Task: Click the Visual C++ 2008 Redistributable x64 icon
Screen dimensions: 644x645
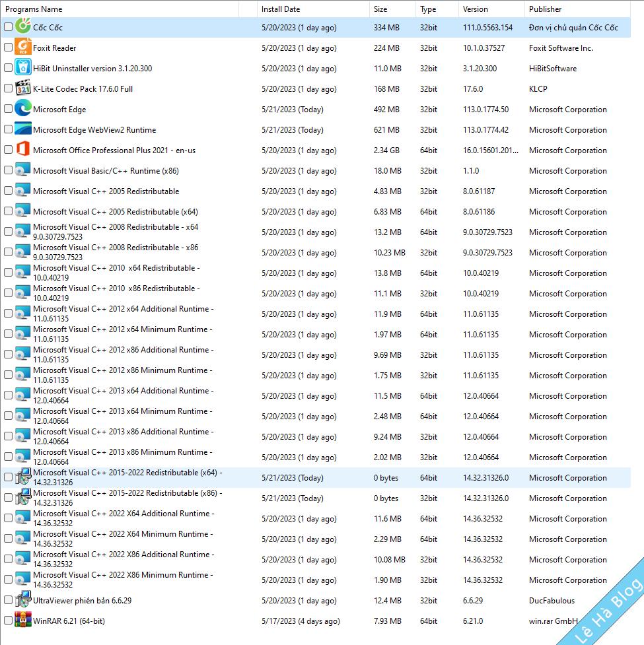Action: tap(23, 231)
